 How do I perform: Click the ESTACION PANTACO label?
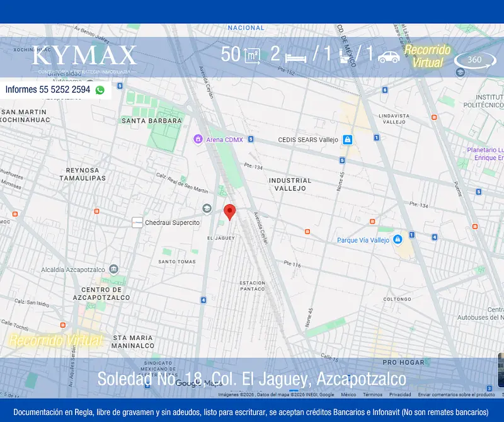(x=253, y=286)
